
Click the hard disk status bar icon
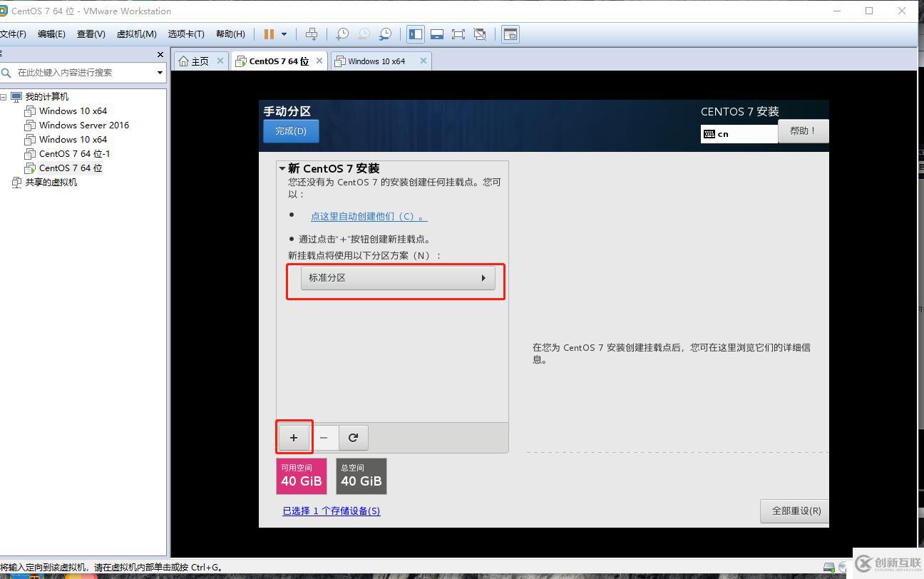click(x=829, y=568)
